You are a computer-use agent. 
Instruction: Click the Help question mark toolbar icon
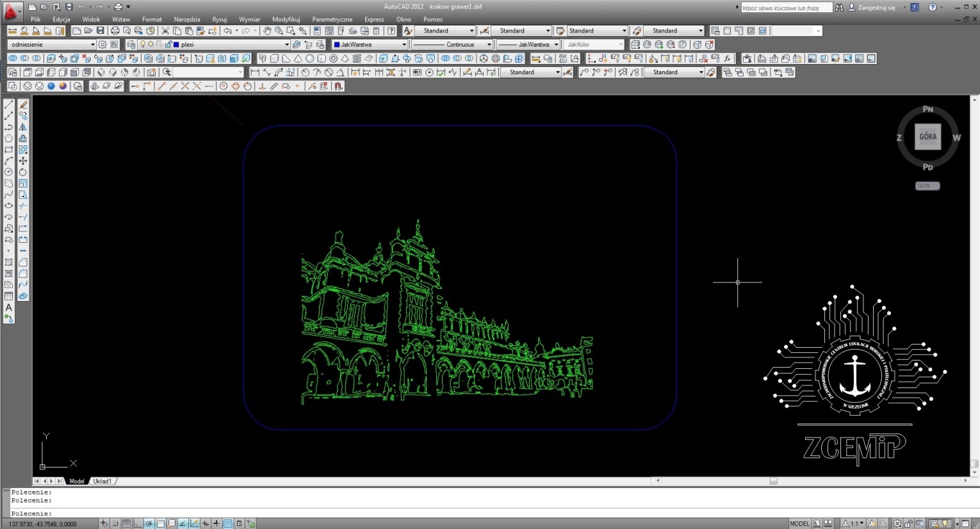pyautogui.click(x=391, y=31)
